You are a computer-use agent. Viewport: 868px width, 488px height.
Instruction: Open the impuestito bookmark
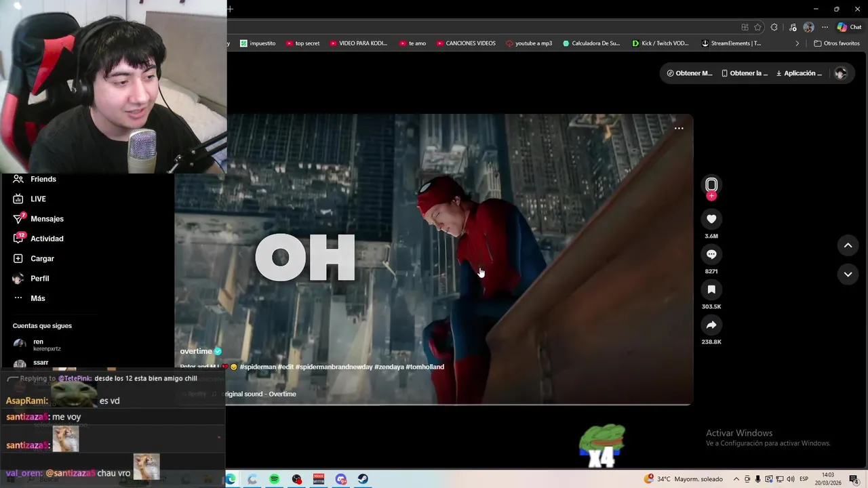click(258, 43)
